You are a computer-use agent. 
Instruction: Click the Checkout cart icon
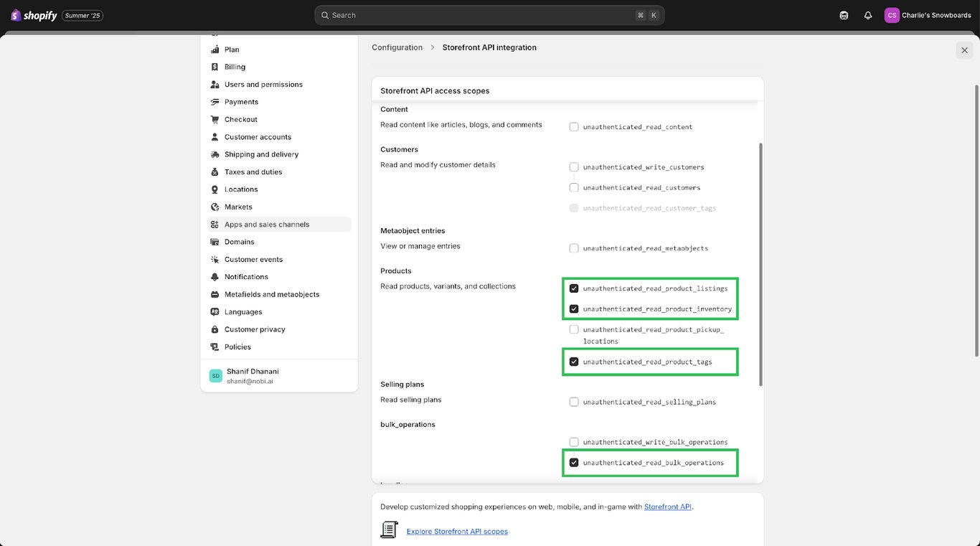(215, 120)
